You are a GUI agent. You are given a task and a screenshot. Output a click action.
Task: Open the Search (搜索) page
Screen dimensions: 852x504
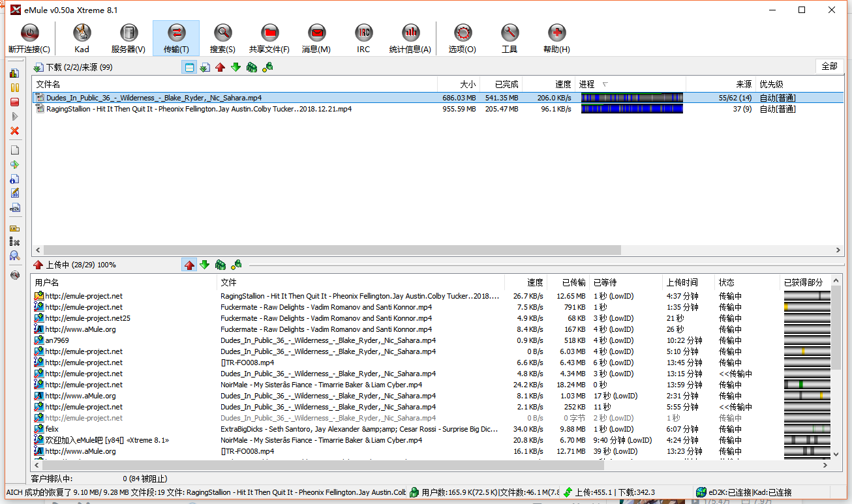point(222,38)
